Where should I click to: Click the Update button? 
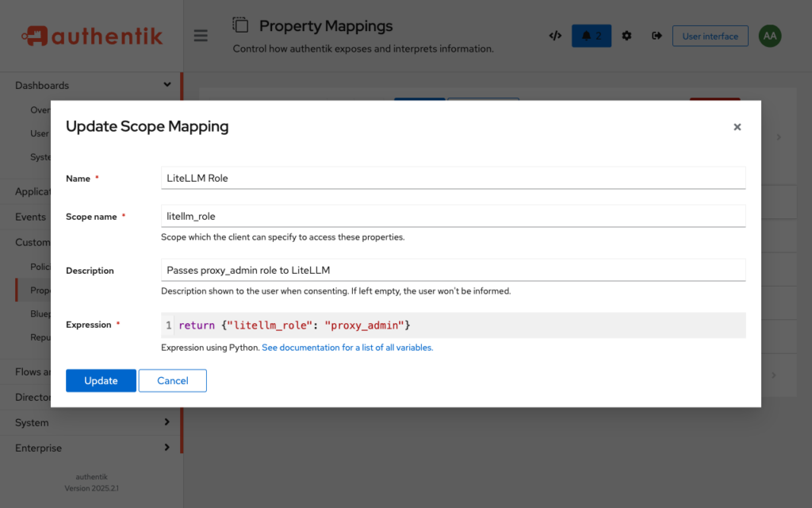101,380
